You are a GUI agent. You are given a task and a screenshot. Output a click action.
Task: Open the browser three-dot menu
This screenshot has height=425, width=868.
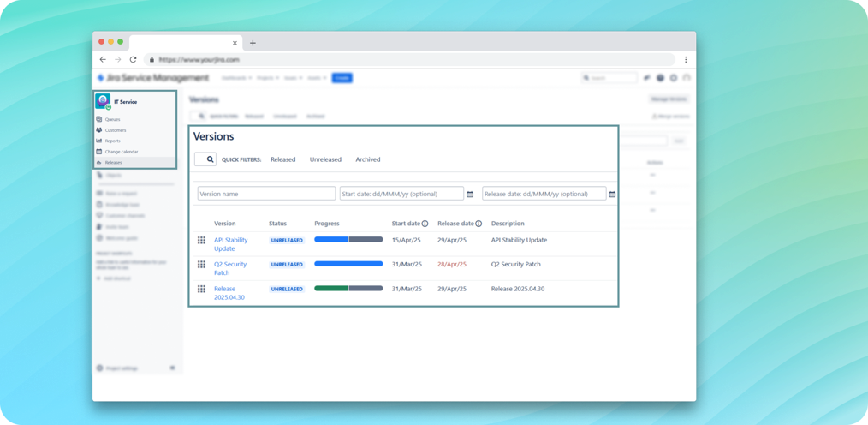click(686, 59)
